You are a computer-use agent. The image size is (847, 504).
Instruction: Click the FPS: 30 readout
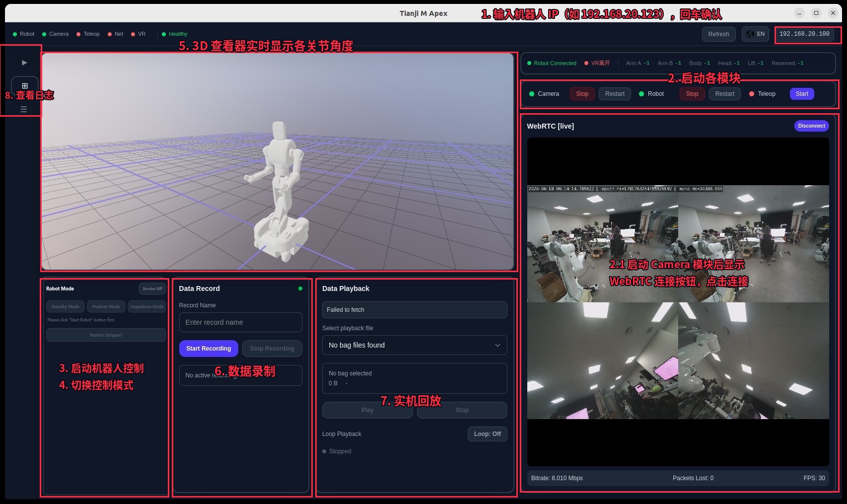click(814, 478)
